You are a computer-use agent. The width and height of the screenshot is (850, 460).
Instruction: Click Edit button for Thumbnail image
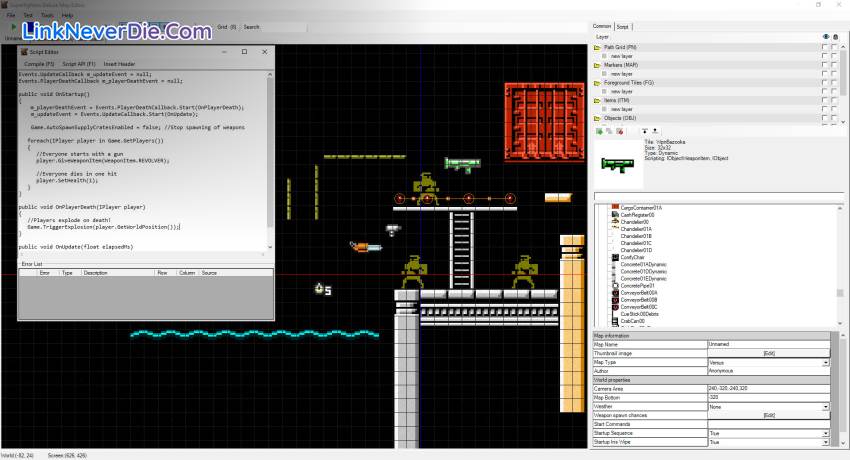click(x=768, y=353)
